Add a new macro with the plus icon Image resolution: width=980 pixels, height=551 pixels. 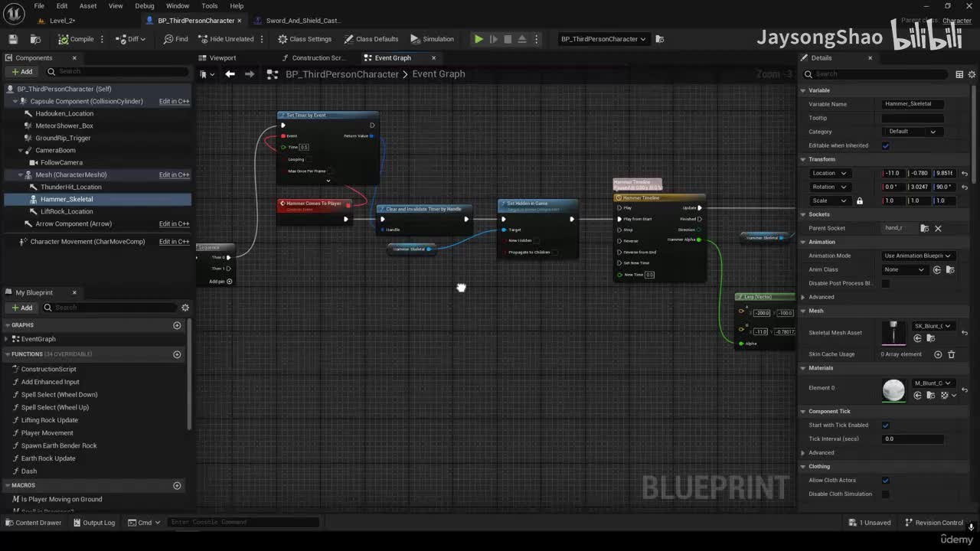(x=177, y=485)
